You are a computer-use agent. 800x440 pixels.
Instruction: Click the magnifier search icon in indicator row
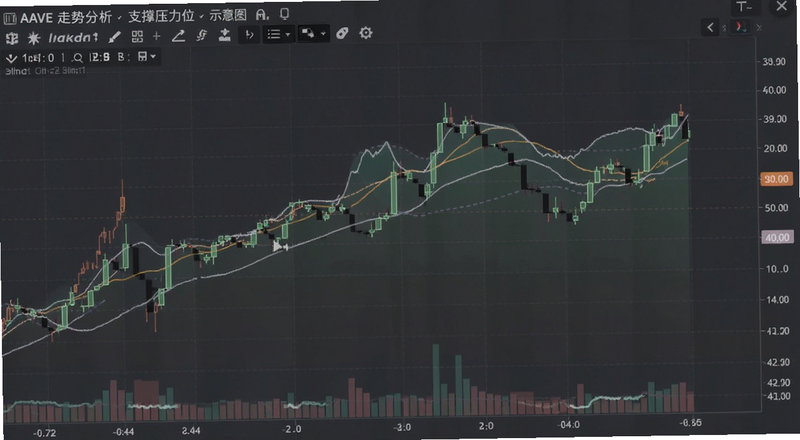(78, 58)
